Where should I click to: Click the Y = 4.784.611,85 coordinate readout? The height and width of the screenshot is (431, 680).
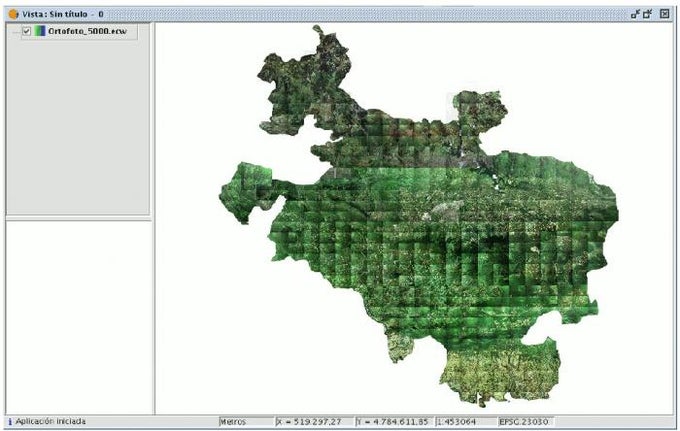(394, 421)
